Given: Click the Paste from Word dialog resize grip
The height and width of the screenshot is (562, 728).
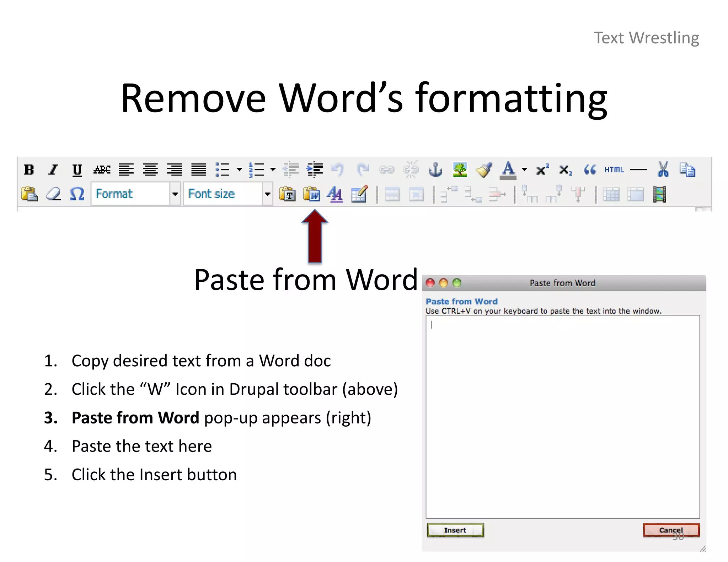Looking at the screenshot, I should [x=703, y=549].
